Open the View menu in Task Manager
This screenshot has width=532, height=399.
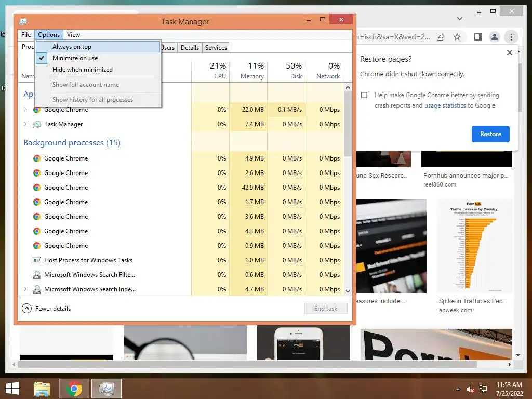[x=73, y=35]
